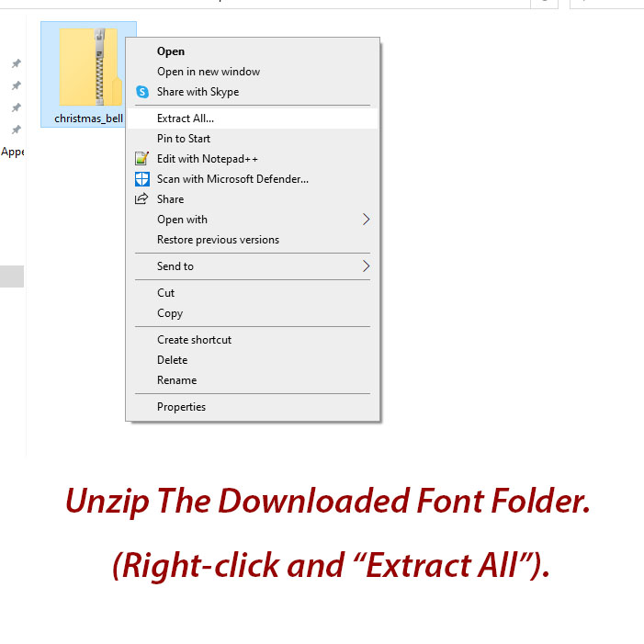The width and height of the screenshot is (644, 644).
Task: Open the Send to submenu
Action: 253,266
